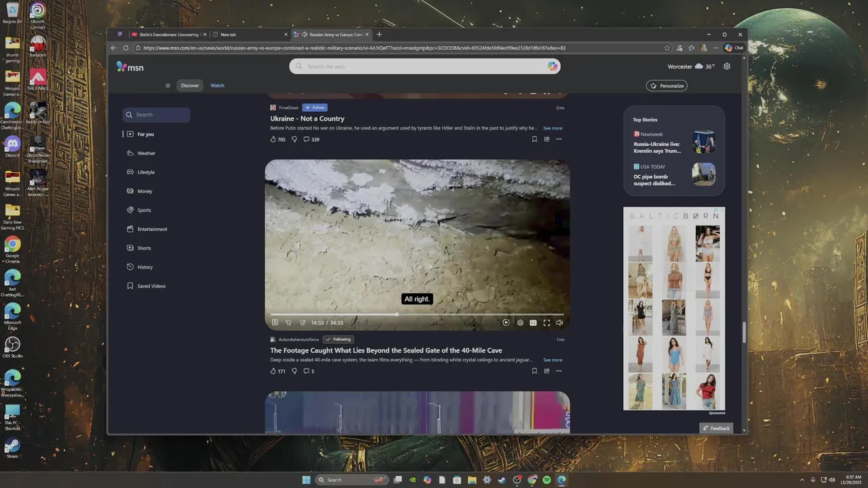Open the video player settings gear

(520, 323)
